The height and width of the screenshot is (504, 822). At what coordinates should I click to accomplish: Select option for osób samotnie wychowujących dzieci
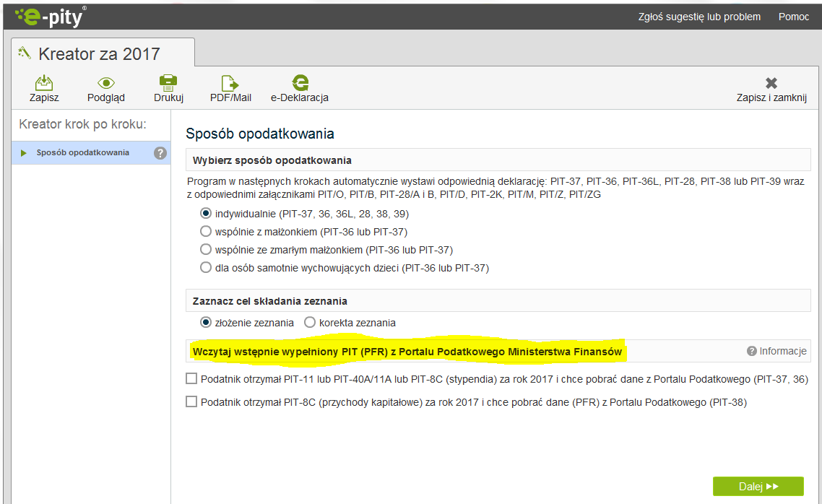point(206,268)
